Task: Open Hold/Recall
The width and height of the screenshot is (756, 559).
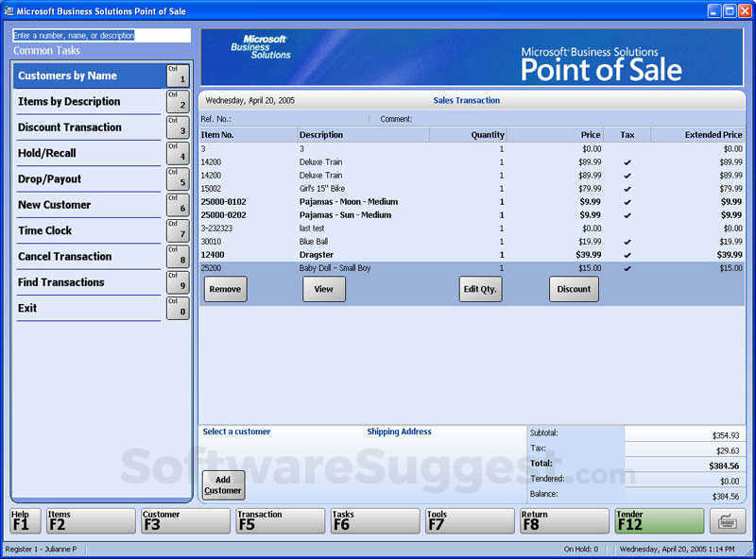Action: tap(88, 153)
